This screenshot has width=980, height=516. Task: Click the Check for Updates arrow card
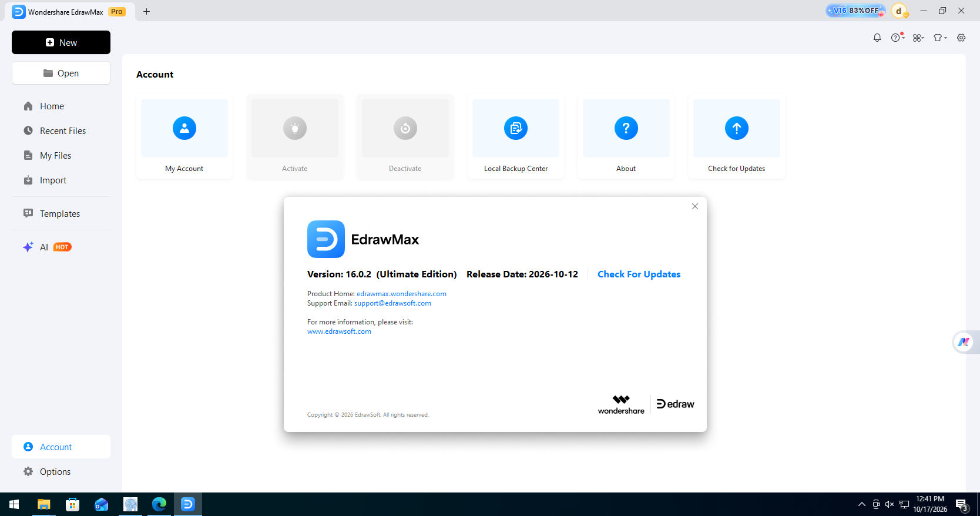coord(737,136)
